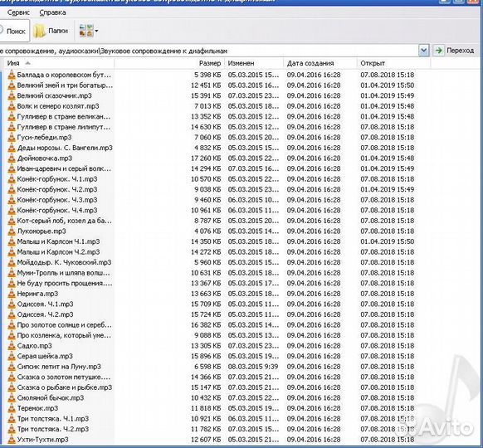Viewport: 483px width, 448px height.
Task: Open the views button dropdown arrow
Action: click(96, 31)
